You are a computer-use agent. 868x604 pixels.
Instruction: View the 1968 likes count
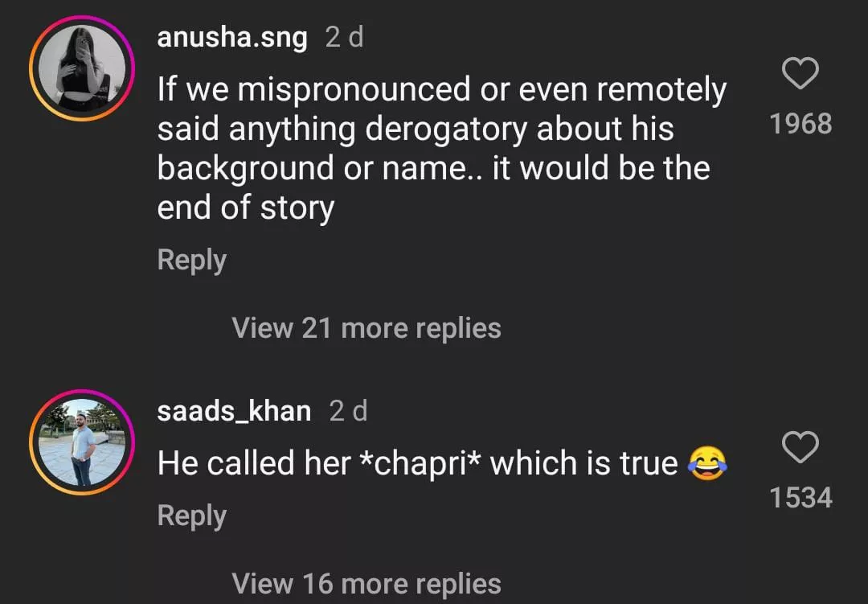800,124
